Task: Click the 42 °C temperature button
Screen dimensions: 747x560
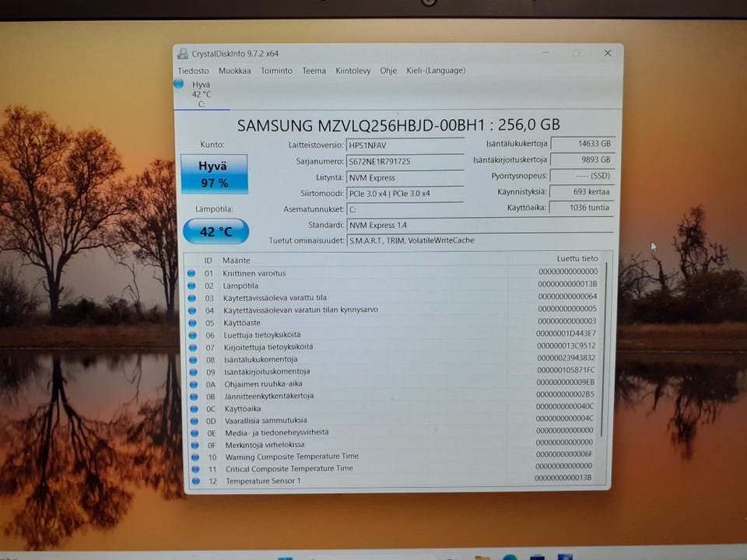Action: click(216, 232)
